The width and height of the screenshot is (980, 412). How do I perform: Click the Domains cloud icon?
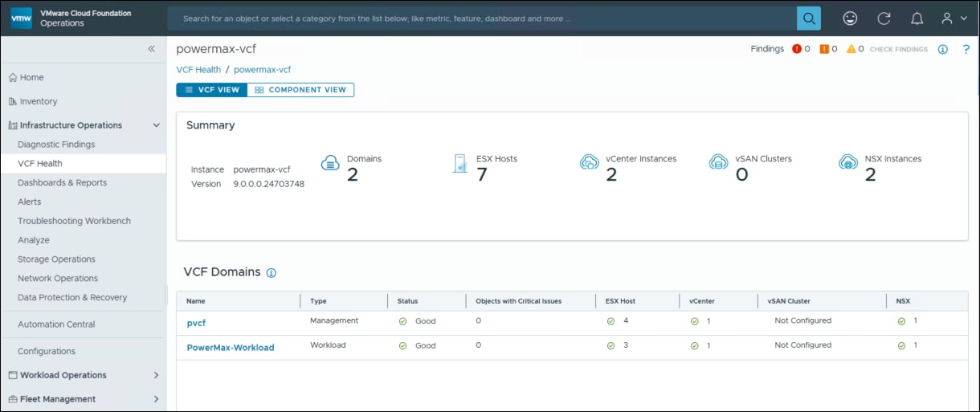click(x=331, y=163)
